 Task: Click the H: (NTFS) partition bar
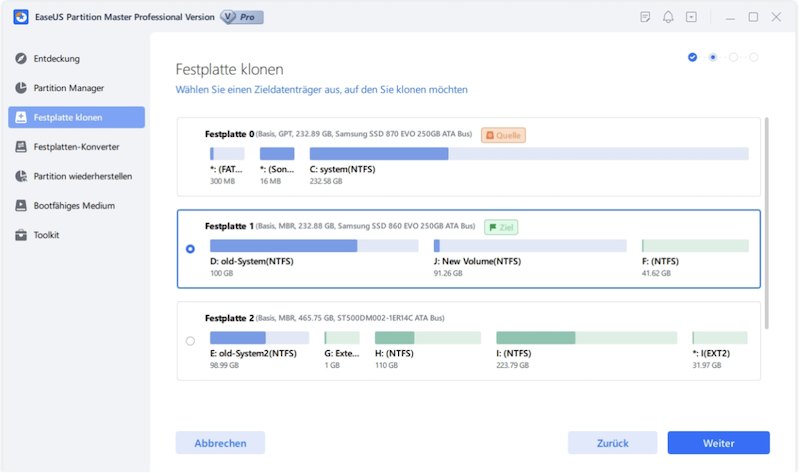pos(428,338)
